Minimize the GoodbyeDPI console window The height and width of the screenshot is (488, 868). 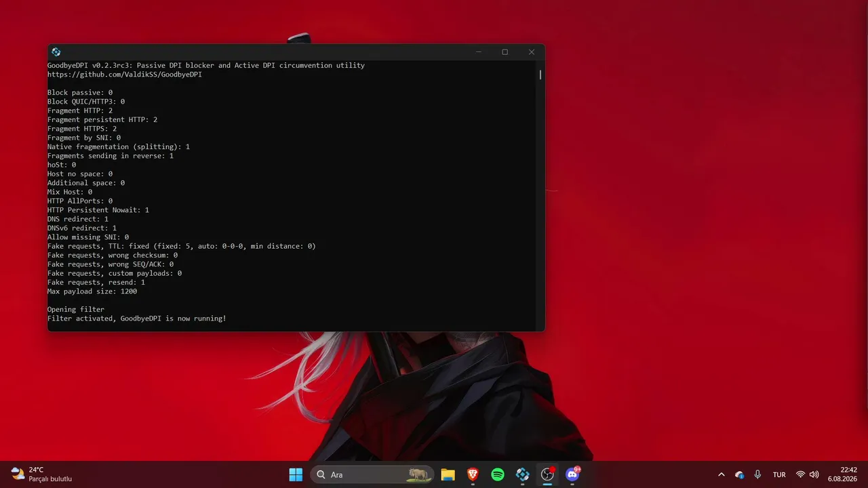pos(478,52)
